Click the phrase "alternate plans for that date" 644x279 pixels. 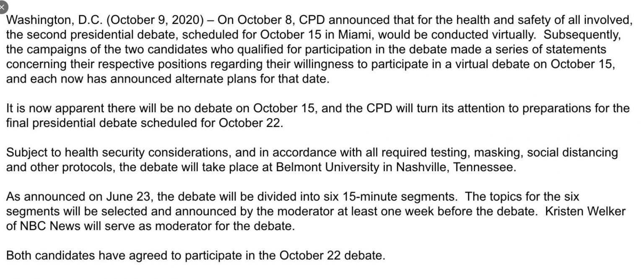[x=250, y=79]
